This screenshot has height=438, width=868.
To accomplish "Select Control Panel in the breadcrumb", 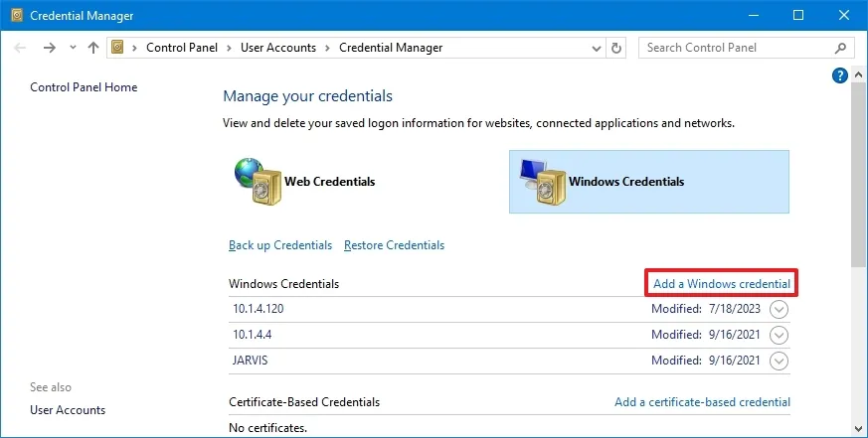I will pyautogui.click(x=182, y=48).
